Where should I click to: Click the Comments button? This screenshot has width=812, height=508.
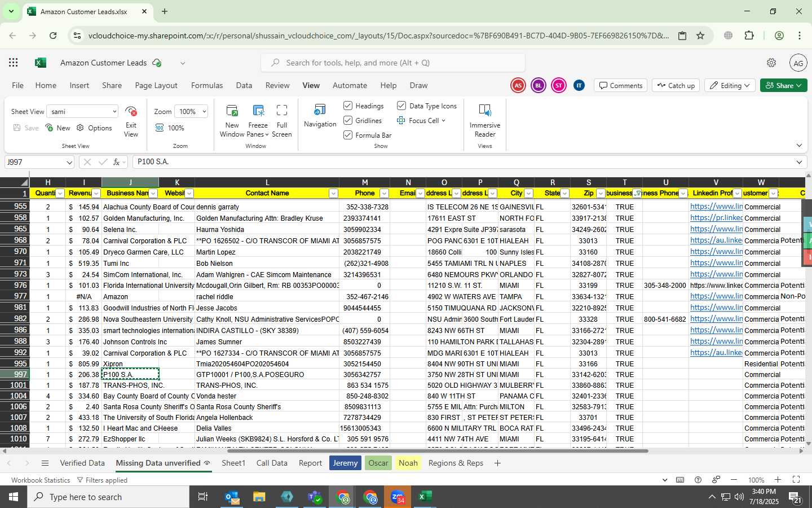pyautogui.click(x=621, y=85)
